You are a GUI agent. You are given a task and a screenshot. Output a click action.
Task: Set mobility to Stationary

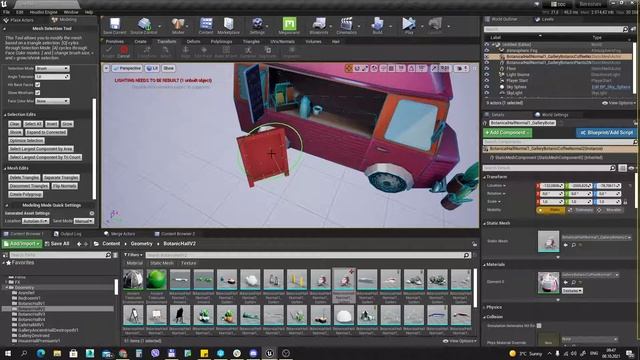[x=580, y=210]
